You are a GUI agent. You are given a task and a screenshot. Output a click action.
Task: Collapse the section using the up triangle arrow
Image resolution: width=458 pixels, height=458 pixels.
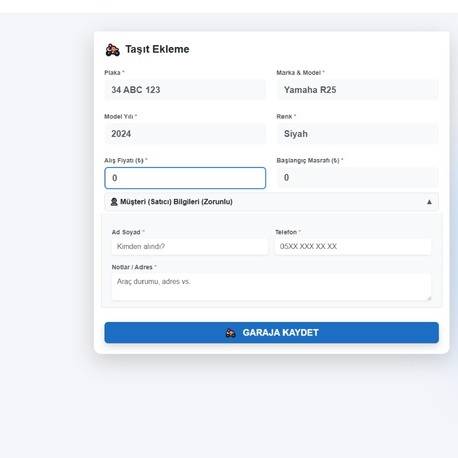(429, 202)
